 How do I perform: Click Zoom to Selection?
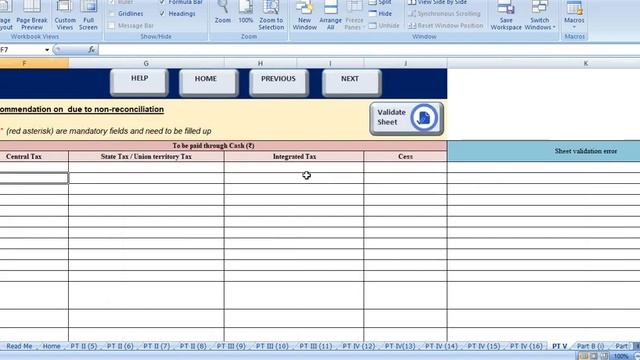click(x=271, y=16)
